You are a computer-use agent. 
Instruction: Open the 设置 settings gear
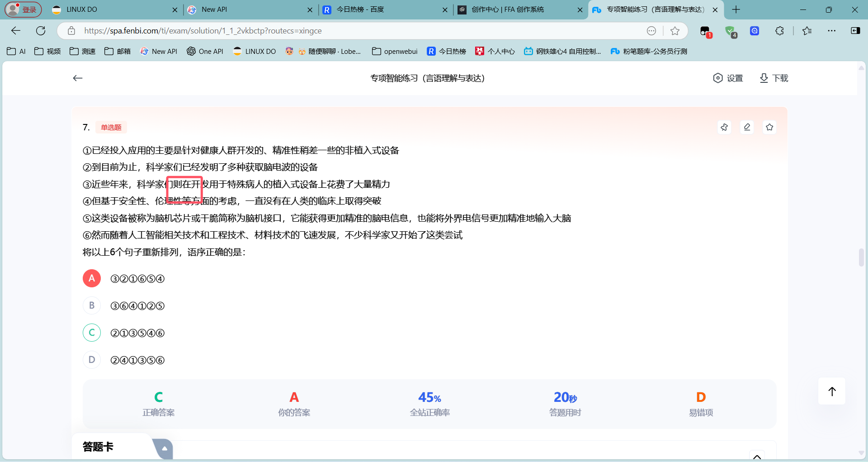tap(728, 78)
